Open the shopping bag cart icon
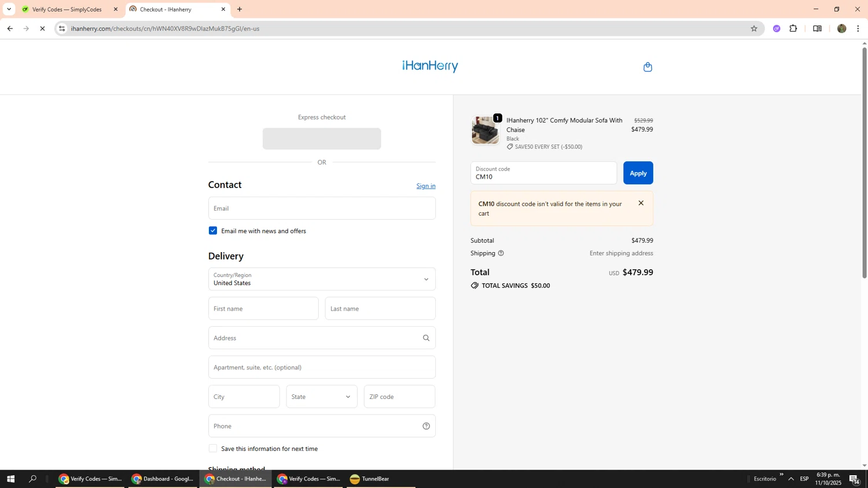The width and height of the screenshot is (868, 488). [x=648, y=67]
